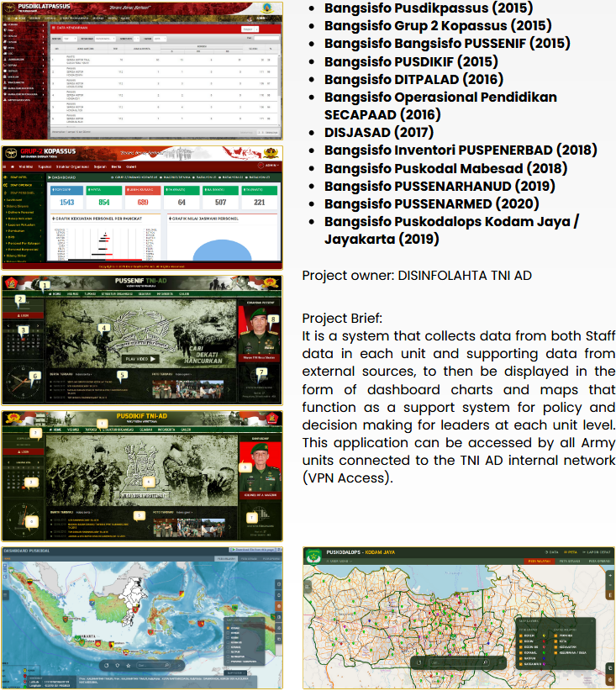Click the commander portrait in PUSDIKIF page
The width and height of the screenshot is (616, 691).
click(x=260, y=467)
